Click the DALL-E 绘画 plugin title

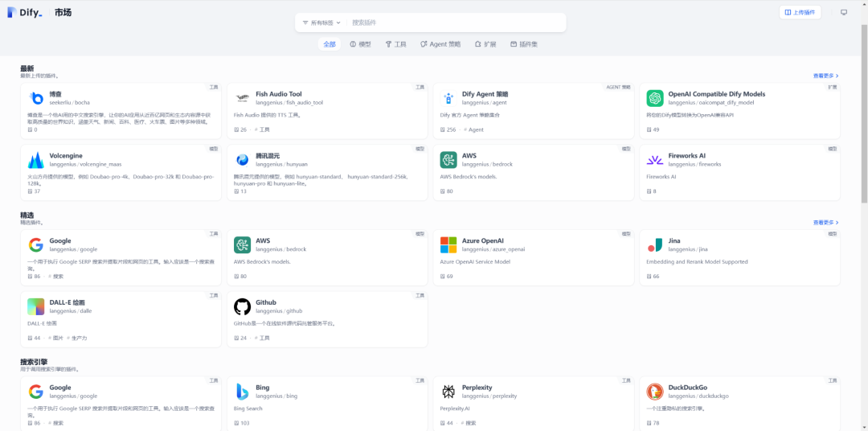click(x=67, y=302)
